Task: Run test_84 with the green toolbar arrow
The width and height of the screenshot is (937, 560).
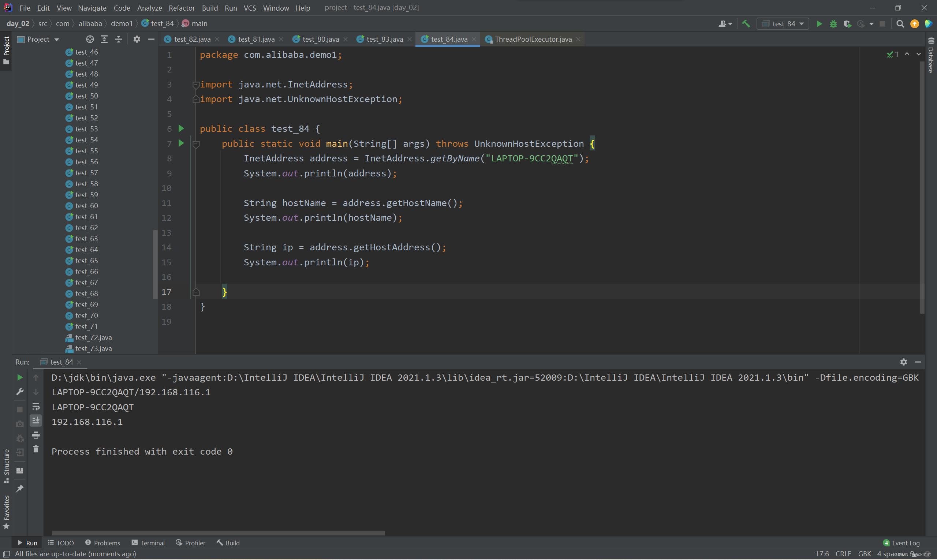Action: click(819, 24)
